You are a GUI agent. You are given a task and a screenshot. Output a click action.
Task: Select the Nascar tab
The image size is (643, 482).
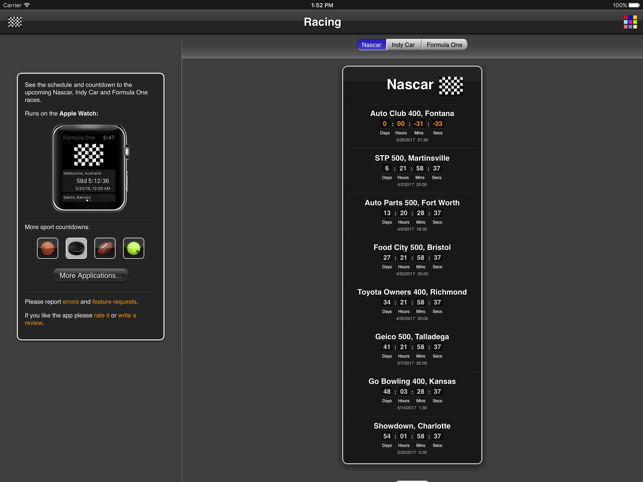point(372,45)
